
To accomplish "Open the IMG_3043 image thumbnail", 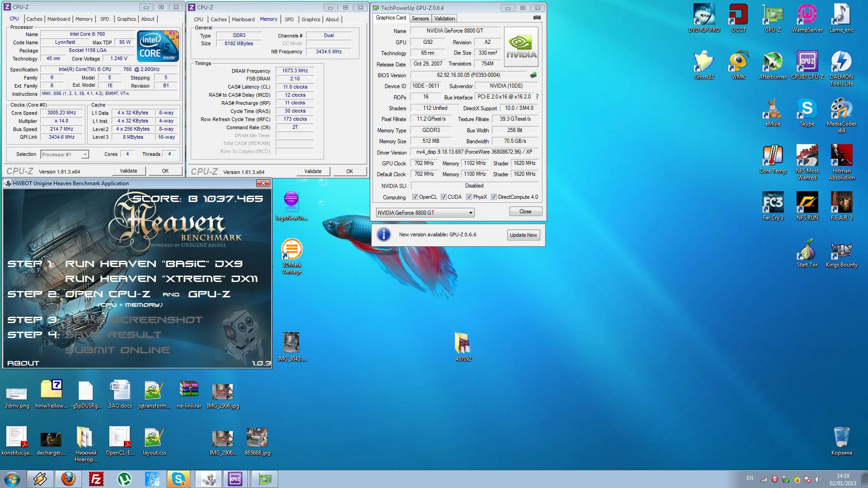I will (x=292, y=347).
